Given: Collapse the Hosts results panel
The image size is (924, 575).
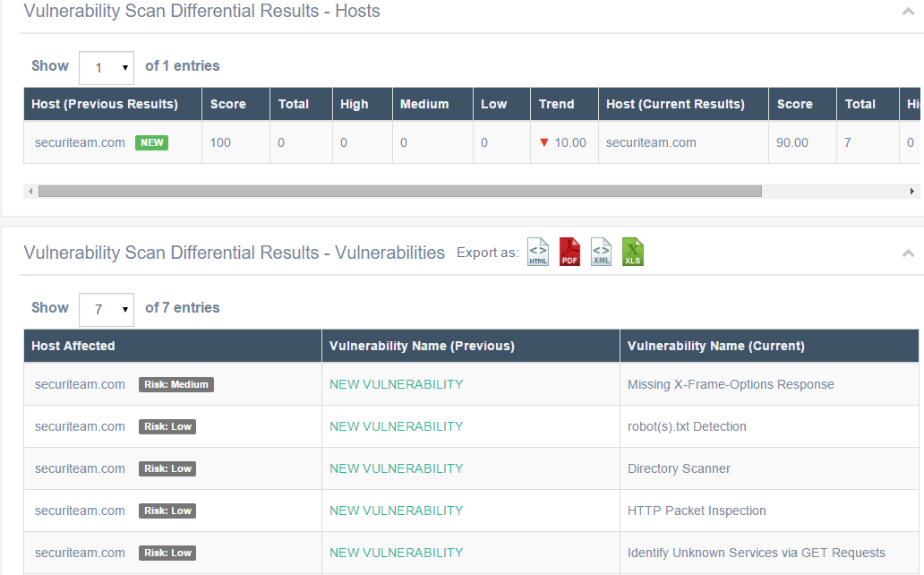Looking at the screenshot, I should click(908, 12).
